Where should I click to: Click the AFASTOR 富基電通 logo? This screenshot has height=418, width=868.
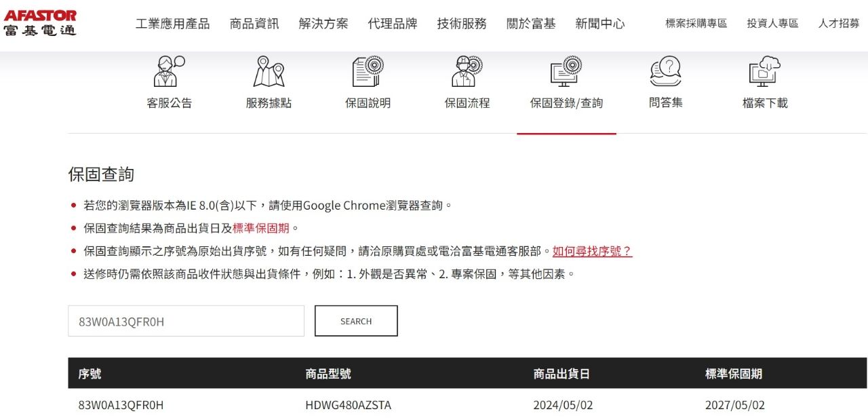point(40,23)
